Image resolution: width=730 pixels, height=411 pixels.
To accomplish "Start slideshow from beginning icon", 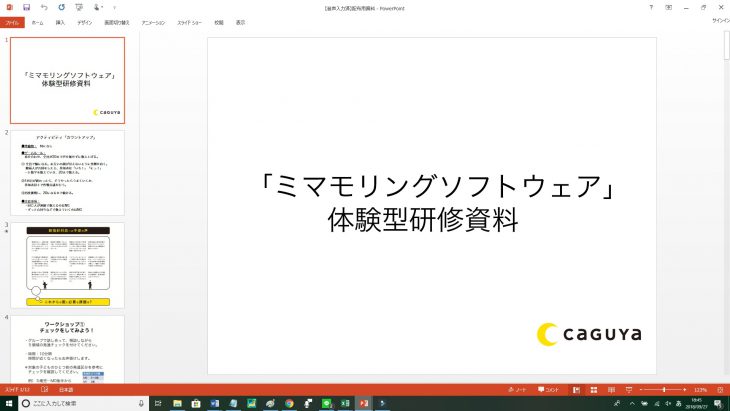I will [x=79, y=7].
